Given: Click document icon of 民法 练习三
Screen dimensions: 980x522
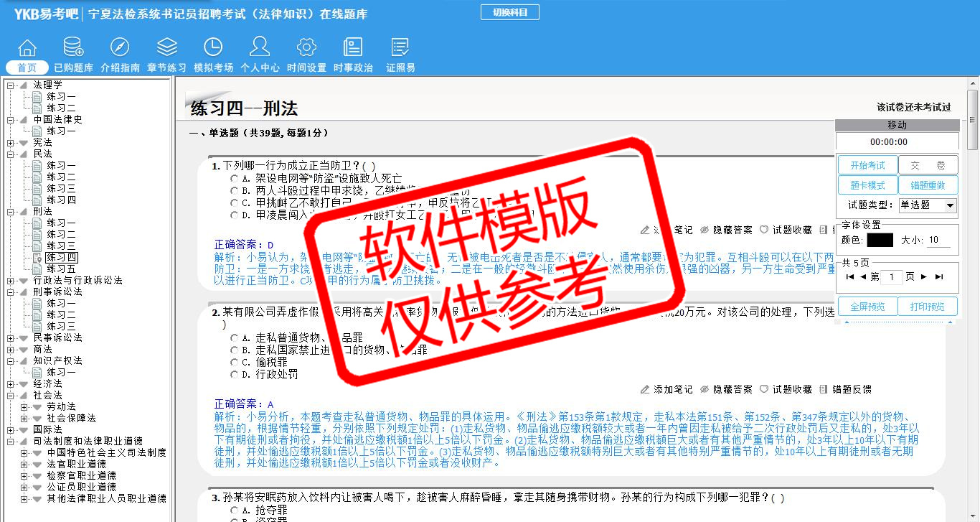Looking at the screenshot, I should pos(37,188).
